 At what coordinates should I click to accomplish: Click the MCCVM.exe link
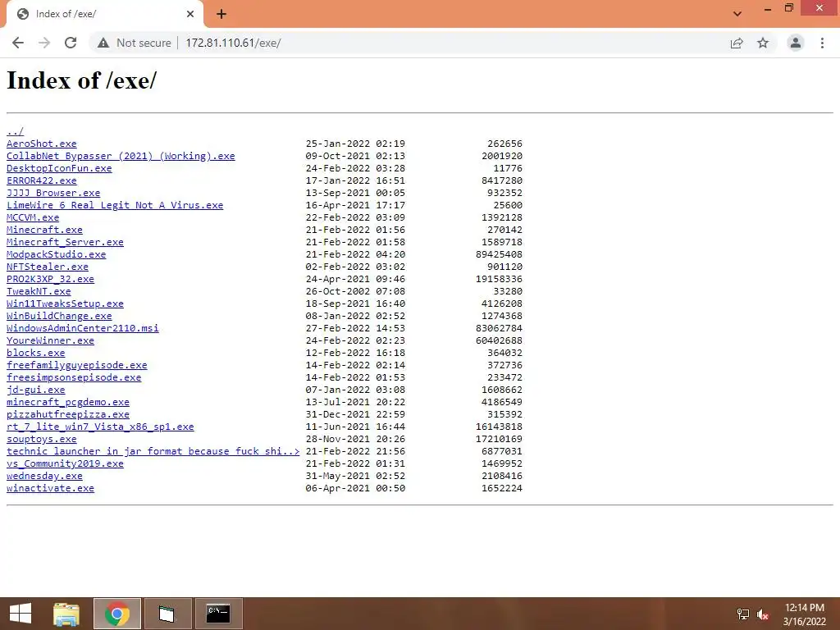(x=33, y=217)
